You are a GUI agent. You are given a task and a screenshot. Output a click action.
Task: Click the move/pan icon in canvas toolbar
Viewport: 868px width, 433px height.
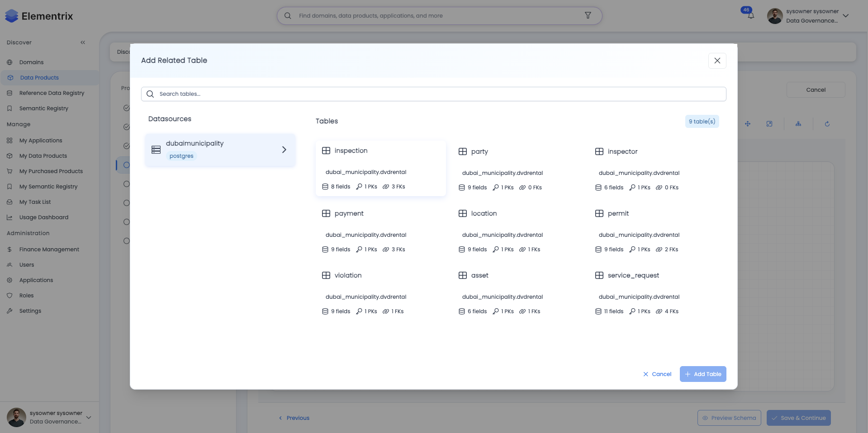click(x=748, y=124)
